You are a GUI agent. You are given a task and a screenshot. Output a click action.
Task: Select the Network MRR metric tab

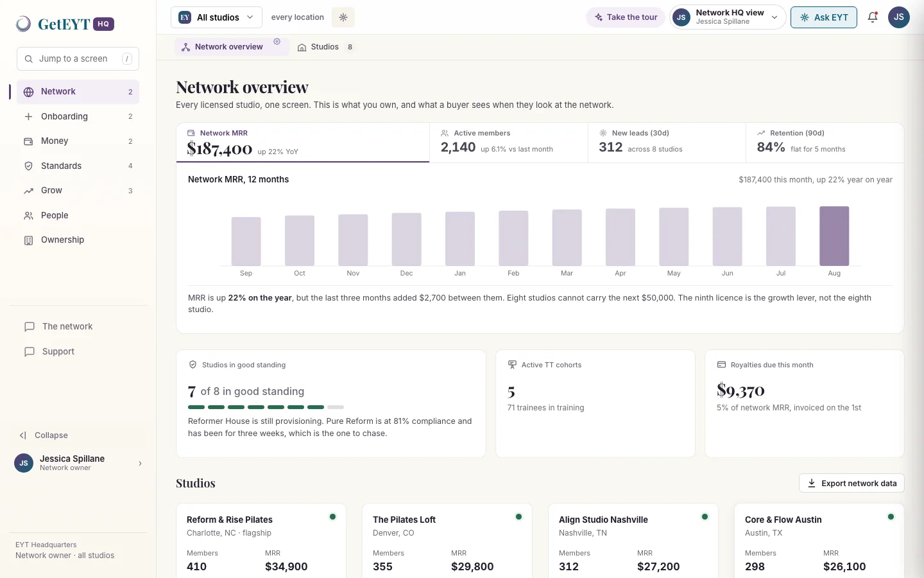(303, 143)
